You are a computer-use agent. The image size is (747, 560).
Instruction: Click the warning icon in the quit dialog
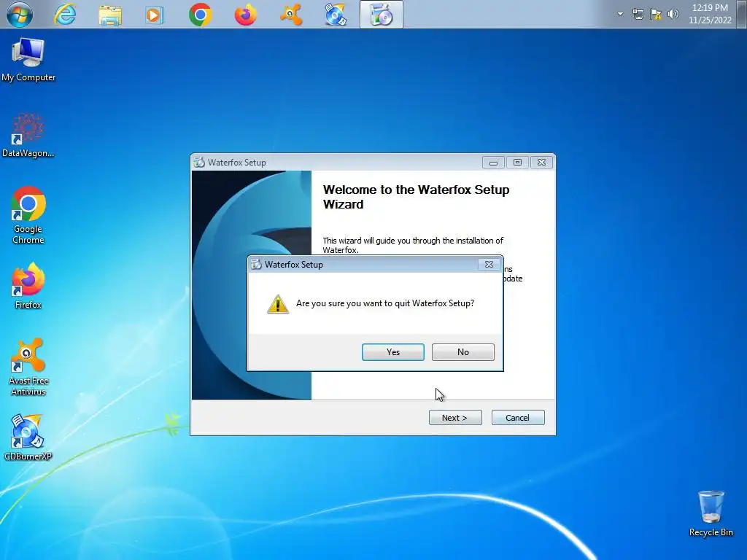click(278, 304)
